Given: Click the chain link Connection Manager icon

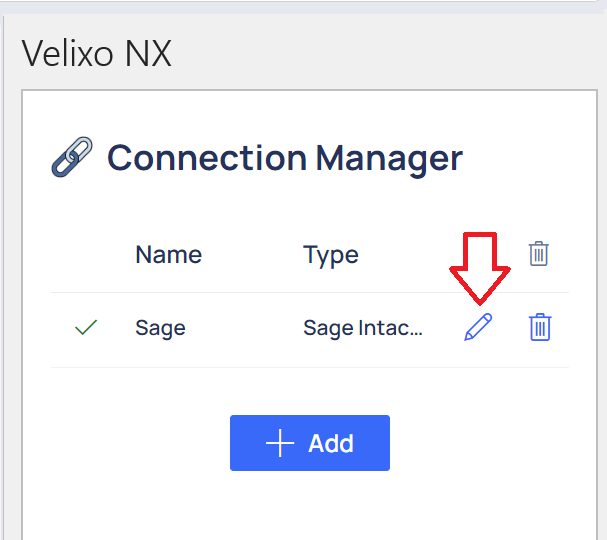Looking at the screenshot, I should [x=72, y=157].
